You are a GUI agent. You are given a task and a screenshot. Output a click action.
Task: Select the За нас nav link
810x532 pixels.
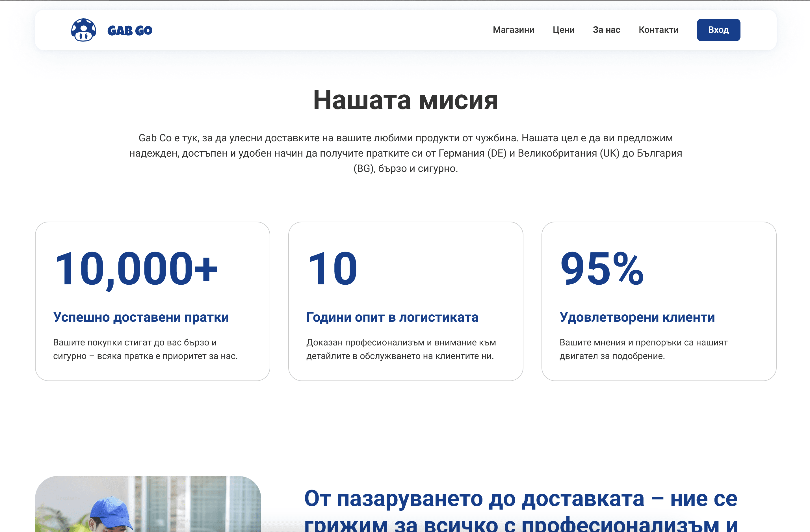click(x=606, y=30)
